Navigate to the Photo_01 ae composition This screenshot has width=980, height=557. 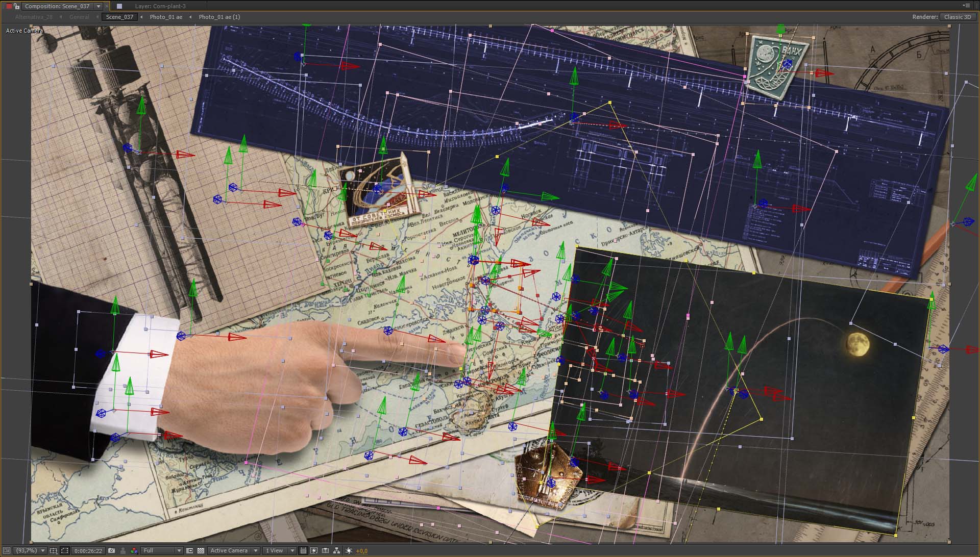pyautogui.click(x=166, y=17)
